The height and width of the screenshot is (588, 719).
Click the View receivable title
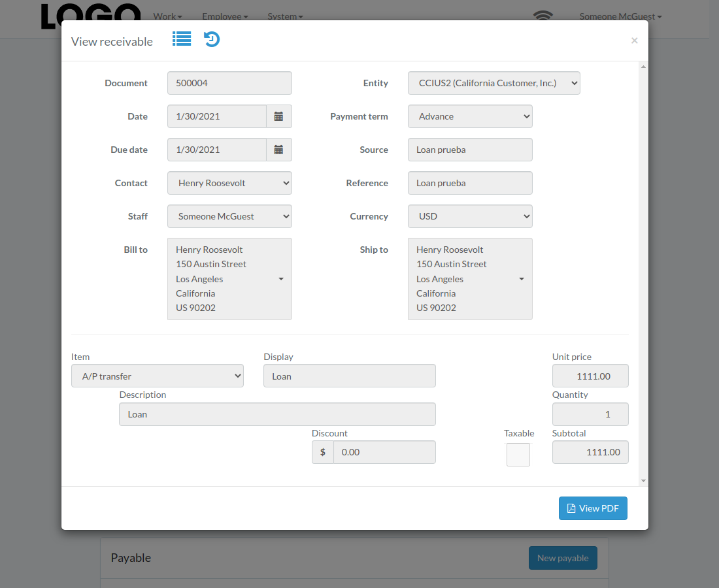112,41
